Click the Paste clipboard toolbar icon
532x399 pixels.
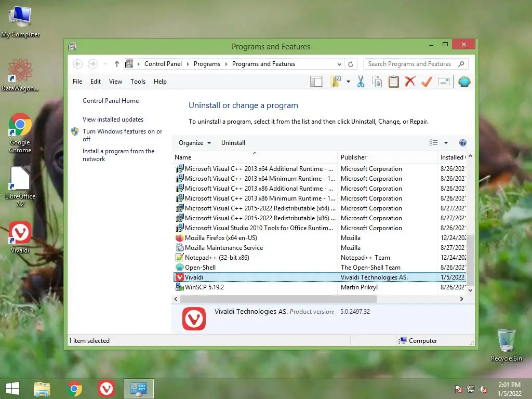(394, 82)
